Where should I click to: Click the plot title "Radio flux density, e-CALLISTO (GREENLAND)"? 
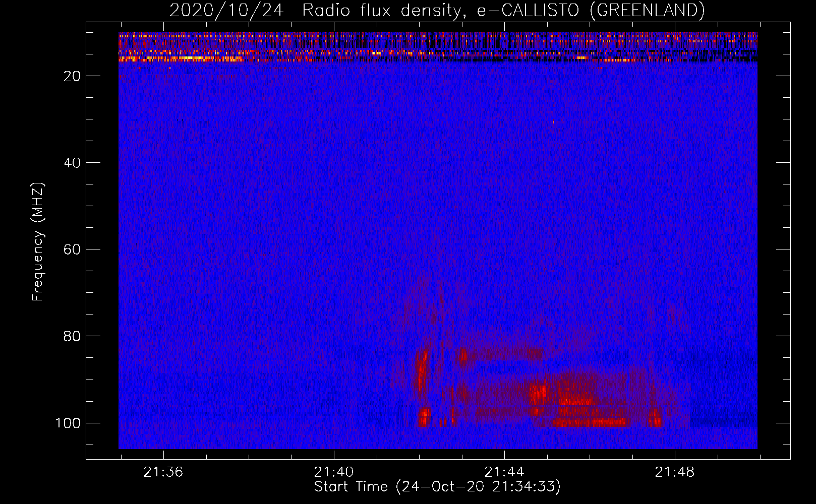point(503,10)
